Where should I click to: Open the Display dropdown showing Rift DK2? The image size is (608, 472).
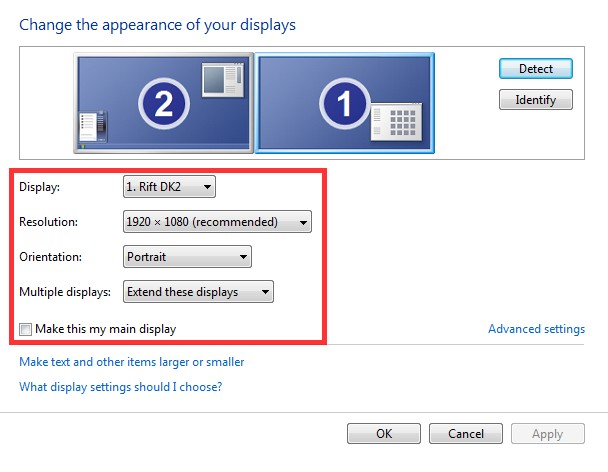coord(168,186)
